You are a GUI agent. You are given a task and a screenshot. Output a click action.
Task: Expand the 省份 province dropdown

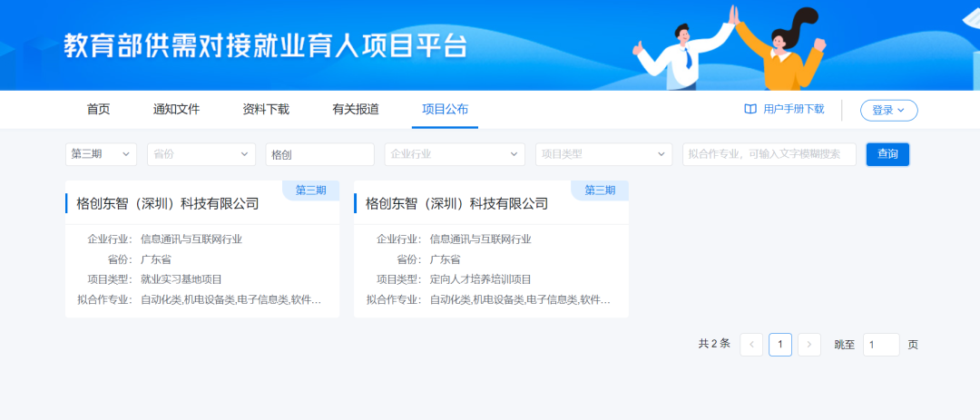click(201, 154)
